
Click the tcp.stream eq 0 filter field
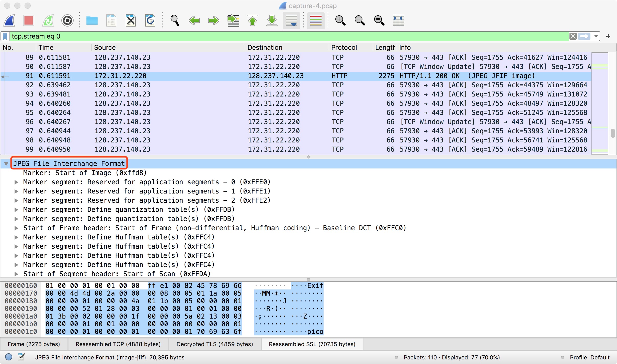pos(289,36)
